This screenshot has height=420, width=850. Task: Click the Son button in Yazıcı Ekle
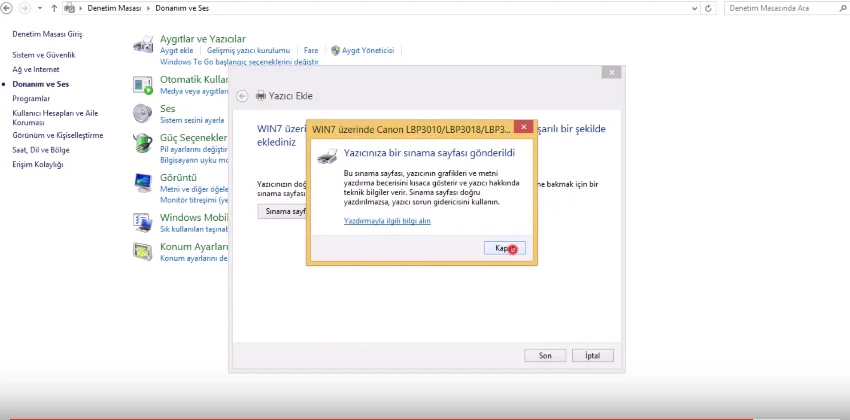pyautogui.click(x=545, y=356)
